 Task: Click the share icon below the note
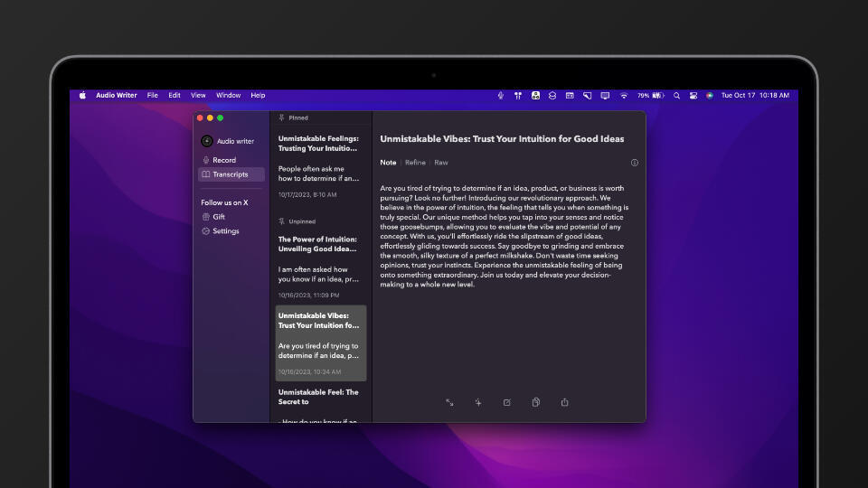click(x=565, y=402)
